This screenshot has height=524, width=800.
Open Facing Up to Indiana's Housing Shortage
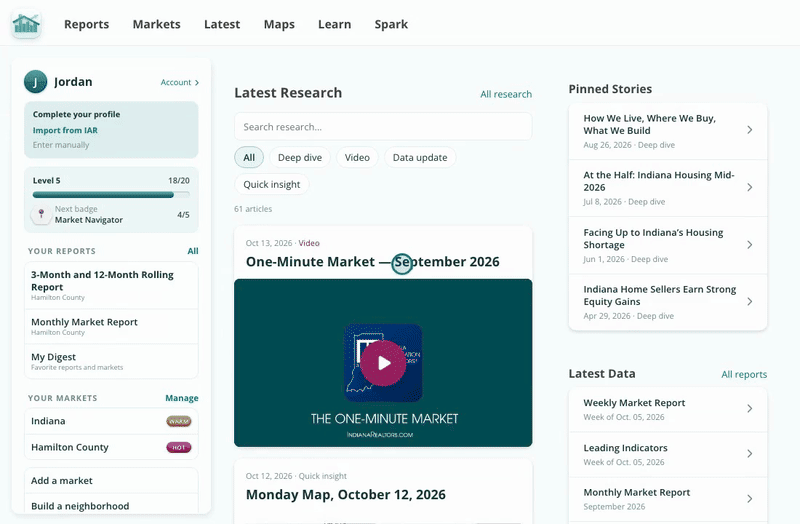point(668,245)
